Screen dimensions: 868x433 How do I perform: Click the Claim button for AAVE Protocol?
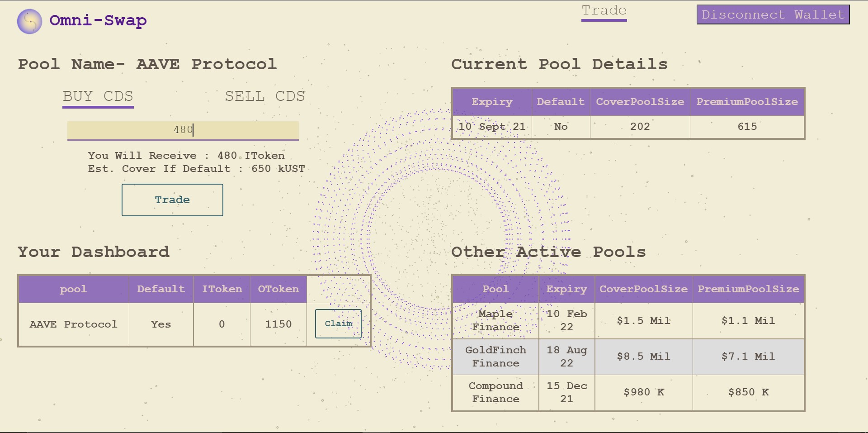point(338,324)
